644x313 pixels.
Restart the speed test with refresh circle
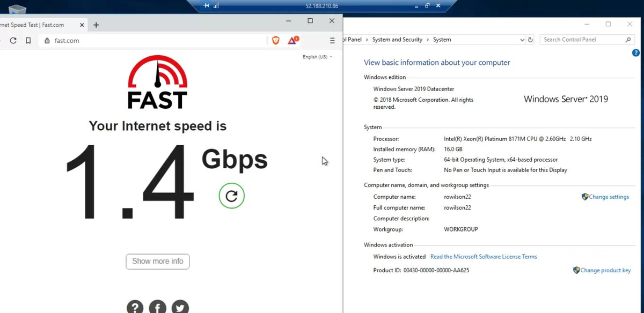231,196
